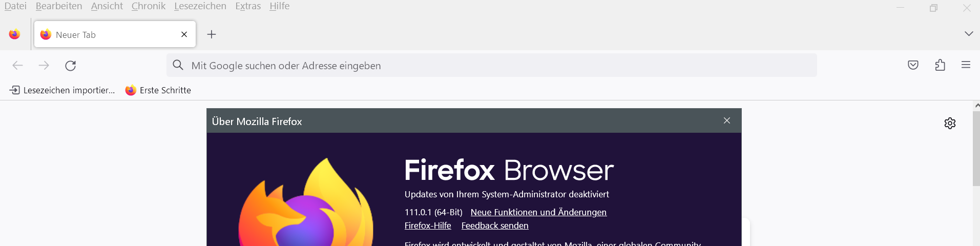This screenshot has height=246, width=980.
Task: Expand the list all tabs chevron
Action: point(968,34)
